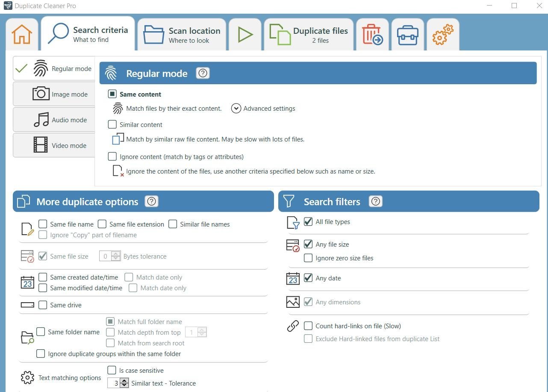Click the folder search icon by Same folder name
Viewport: 548px width, 392px height.
pyautogui.click(x=27, y=338)
